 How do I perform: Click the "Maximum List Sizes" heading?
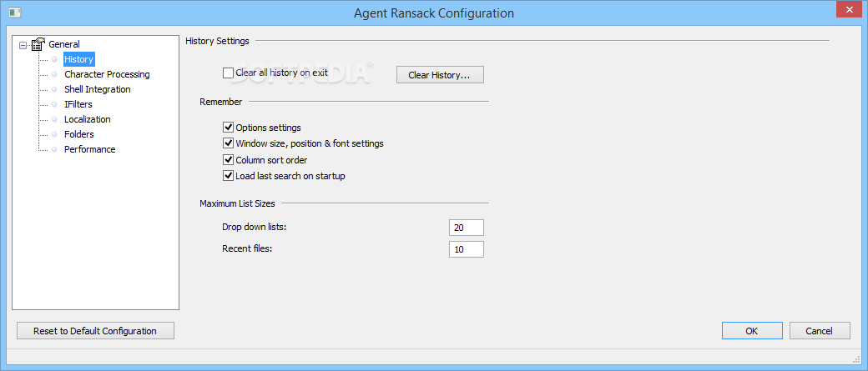coord(238,203)
